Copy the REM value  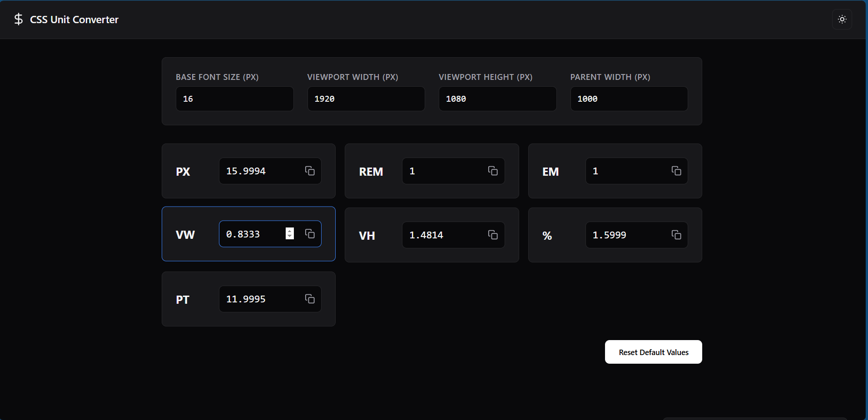[493, 171]
